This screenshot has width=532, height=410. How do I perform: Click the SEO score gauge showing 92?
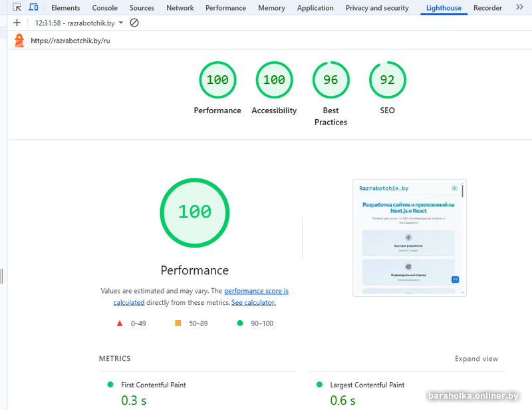[387, 81]
